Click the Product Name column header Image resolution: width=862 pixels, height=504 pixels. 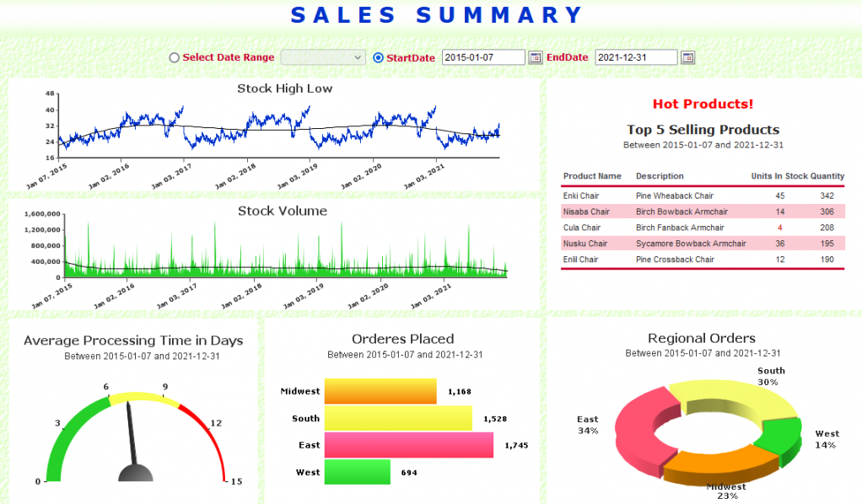click(x=592, y=176)
